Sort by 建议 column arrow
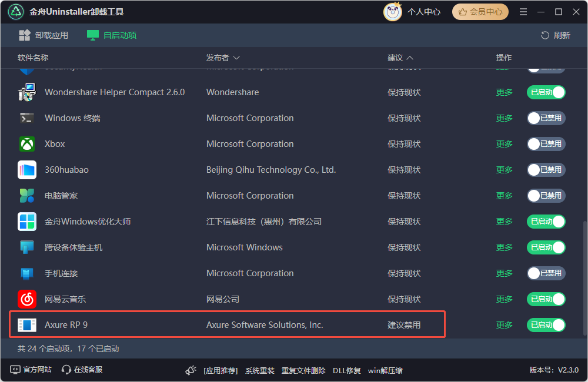This screenshot has height=382, width=588. pos(410,58)
